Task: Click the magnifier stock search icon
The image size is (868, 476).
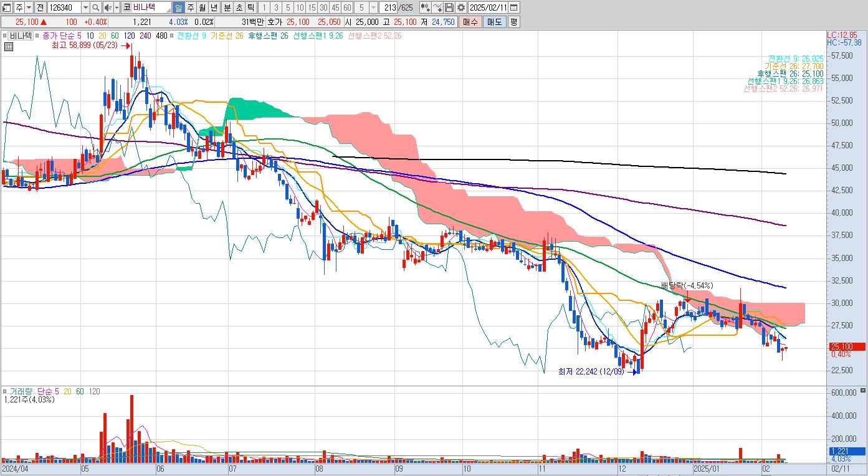Action: click(95, 7)
